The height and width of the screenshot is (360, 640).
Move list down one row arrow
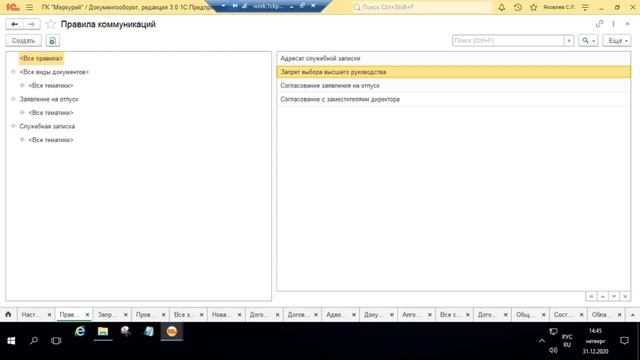614,296
